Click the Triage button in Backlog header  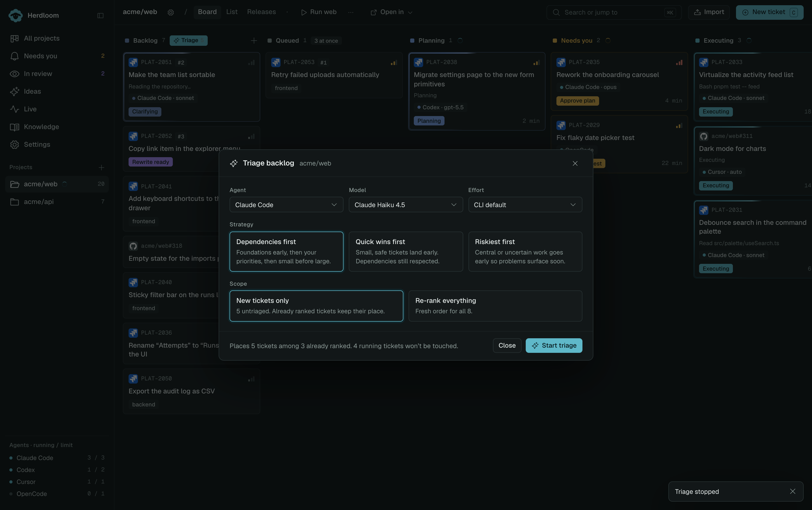point(188,40)
